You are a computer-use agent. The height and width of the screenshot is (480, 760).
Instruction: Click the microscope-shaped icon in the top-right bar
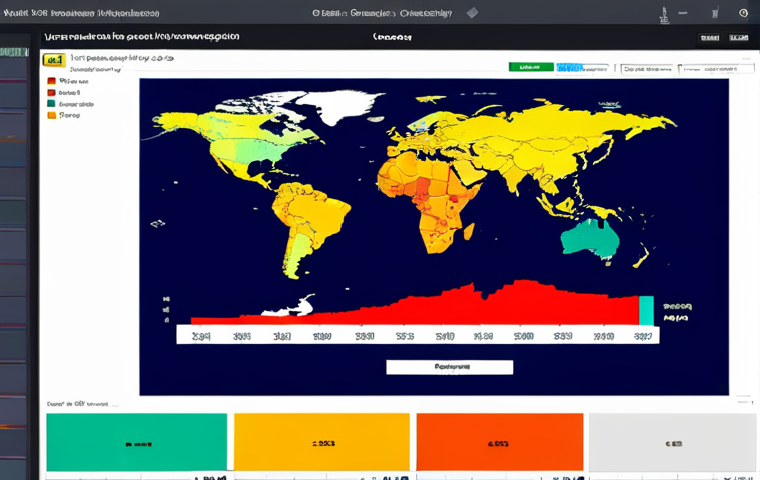(664, 15)
